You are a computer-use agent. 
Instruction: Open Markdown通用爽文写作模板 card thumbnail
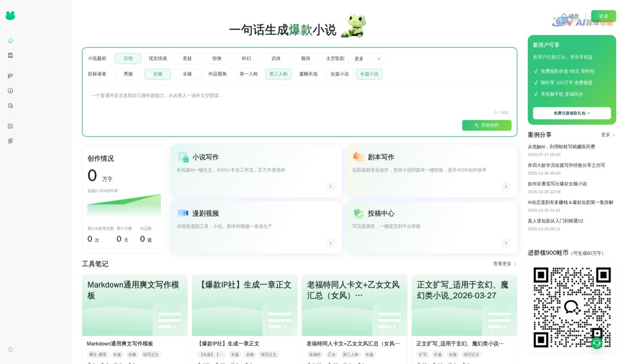[x=135, y=305]
